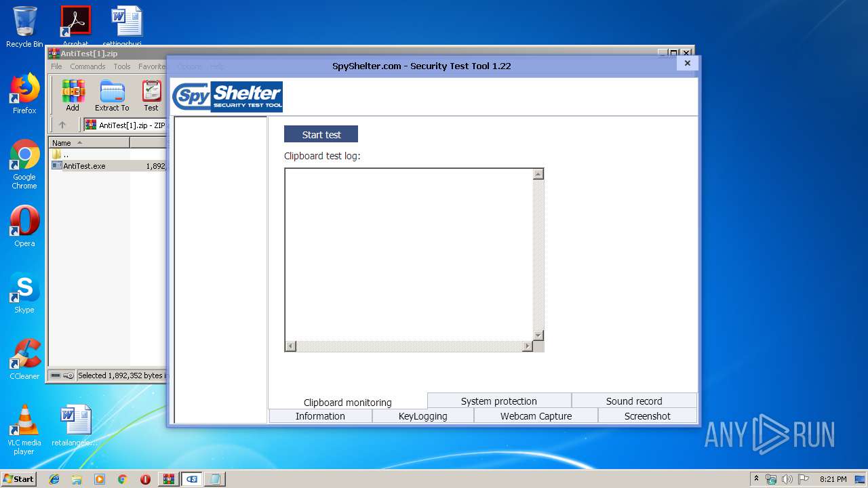Open the Word document next to Acrobat

127,26
